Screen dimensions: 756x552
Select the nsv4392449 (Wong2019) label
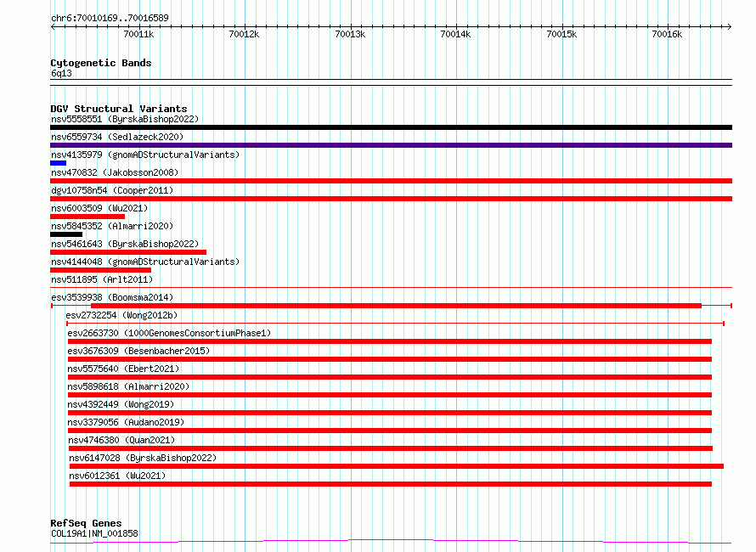(121, 404)
